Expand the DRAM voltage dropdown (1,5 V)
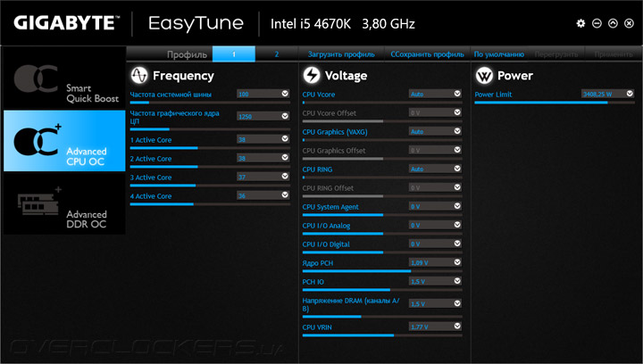The height and width of the screenshot is (364, 643). (x=457, y=303)
